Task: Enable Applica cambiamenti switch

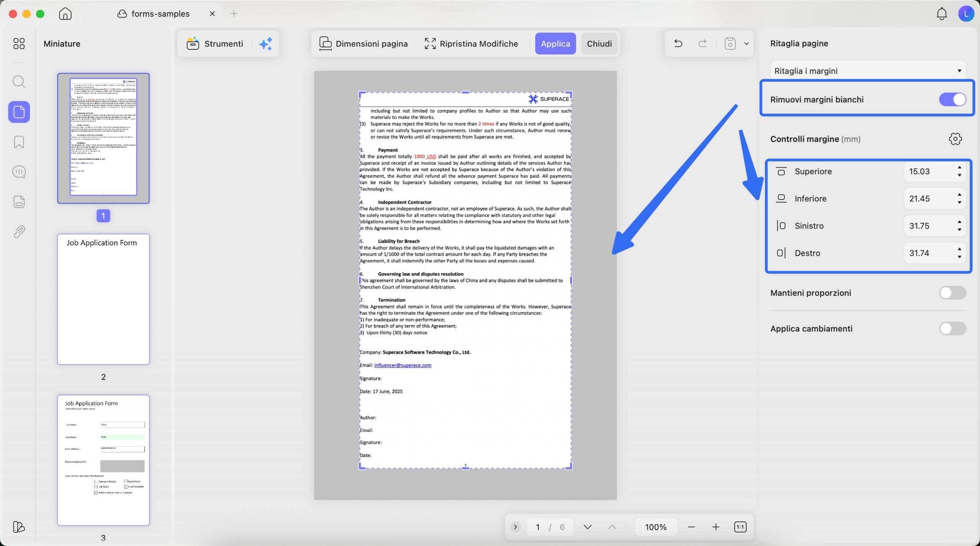Action: [952, 329]
